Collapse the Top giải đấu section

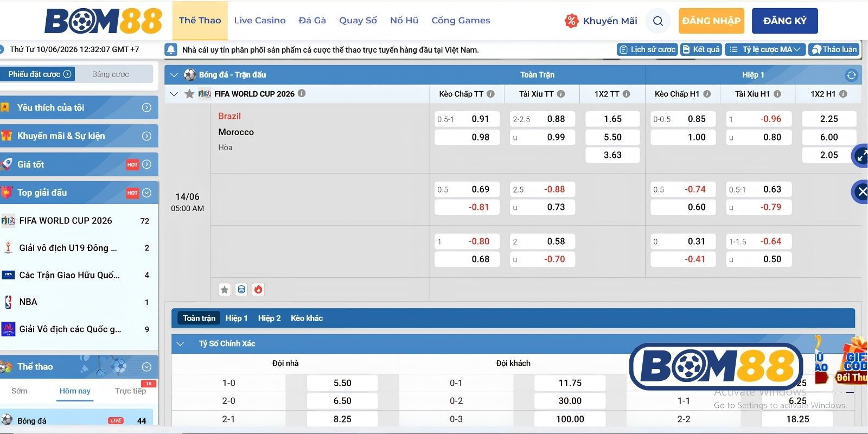tap(79, 193)
